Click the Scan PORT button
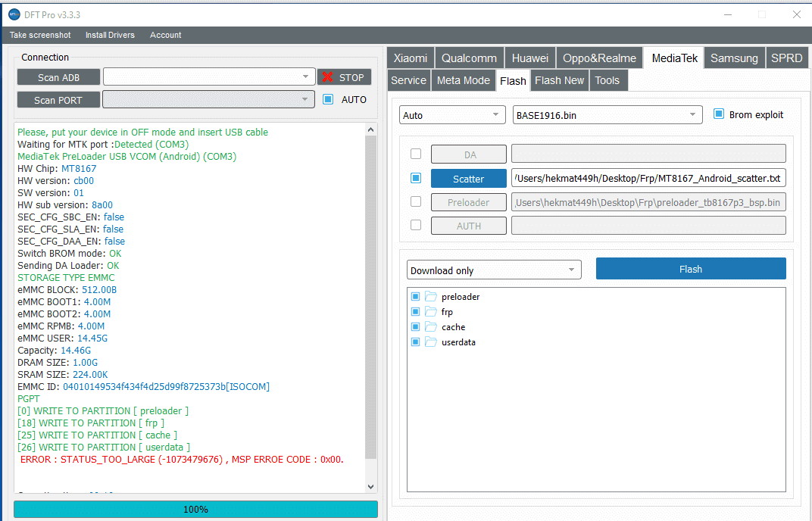This screenshot has width=812, height=521. [58, 100]
